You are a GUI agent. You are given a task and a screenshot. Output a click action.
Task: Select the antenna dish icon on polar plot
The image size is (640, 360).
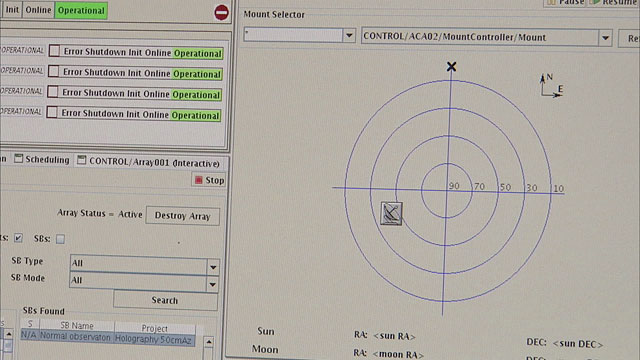[391, 213]
